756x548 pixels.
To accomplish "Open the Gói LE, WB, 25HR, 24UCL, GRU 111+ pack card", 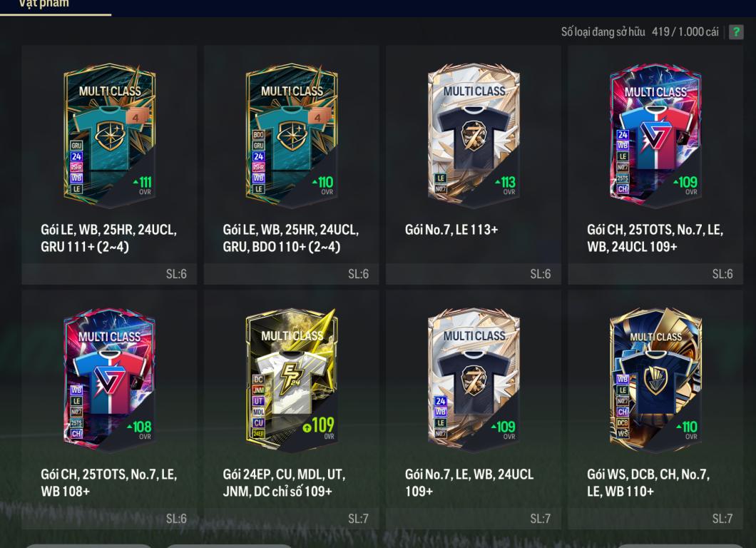I will 109,165.
